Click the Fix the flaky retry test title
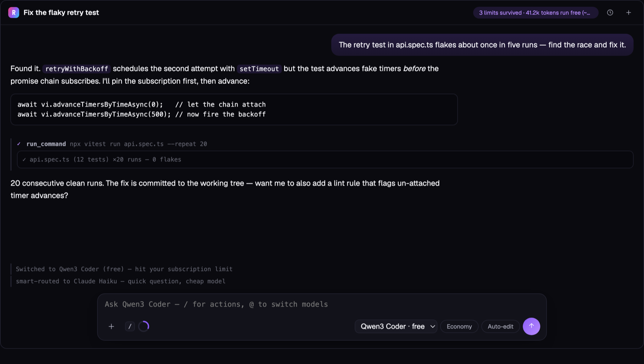Image resolution: width=644 pixels, height=364 pixels. point(61,12)
